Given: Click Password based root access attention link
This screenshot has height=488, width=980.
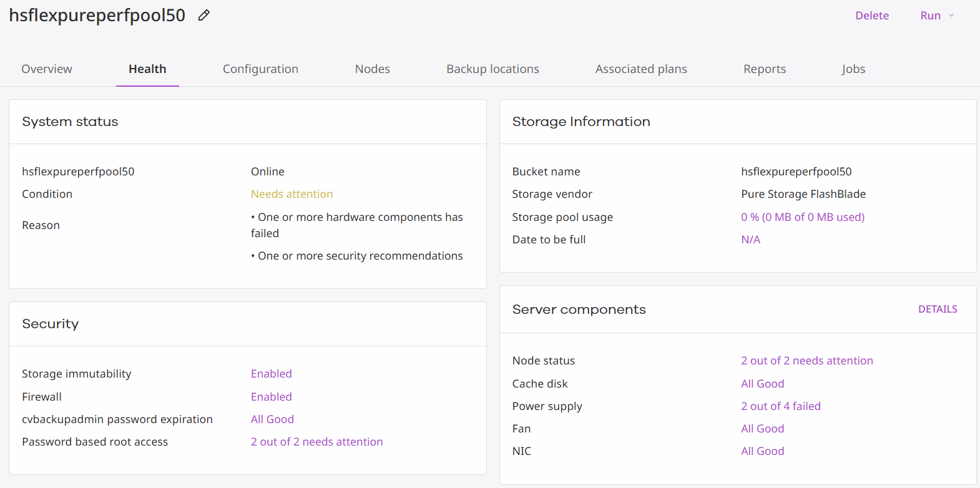Looking at the screenshot, I should click(316, 442).
